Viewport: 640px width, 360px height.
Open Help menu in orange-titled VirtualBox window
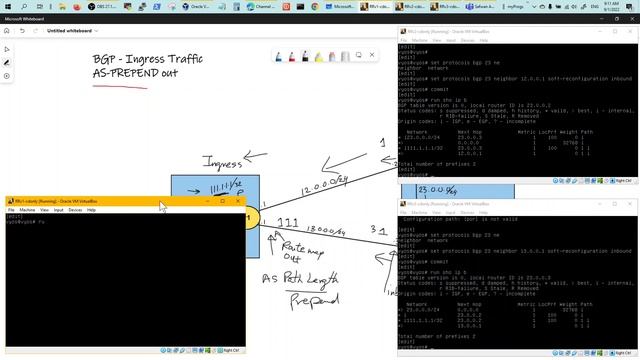pyautogui.click(x=91, y=210)
